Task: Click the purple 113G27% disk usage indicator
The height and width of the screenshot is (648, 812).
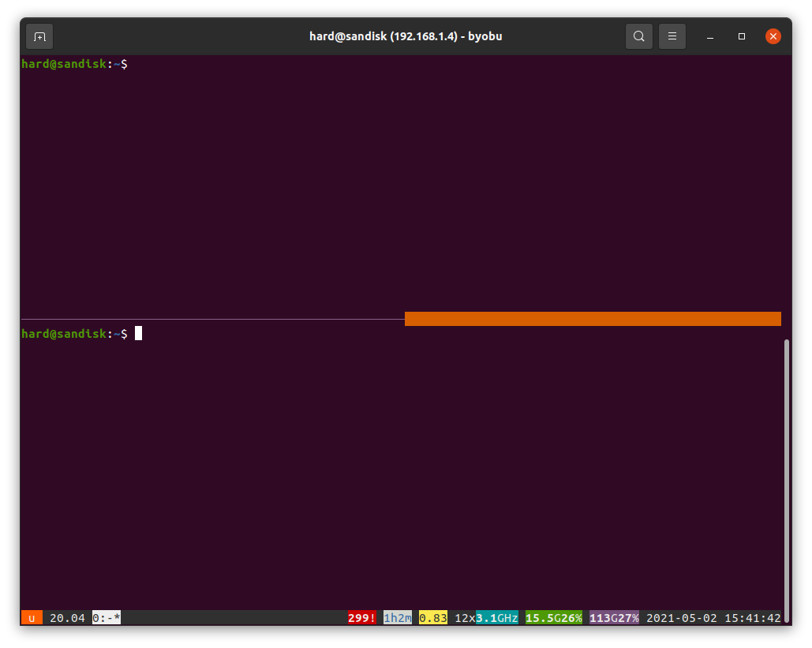Action: pyautogui.click(x=614, y=618)
